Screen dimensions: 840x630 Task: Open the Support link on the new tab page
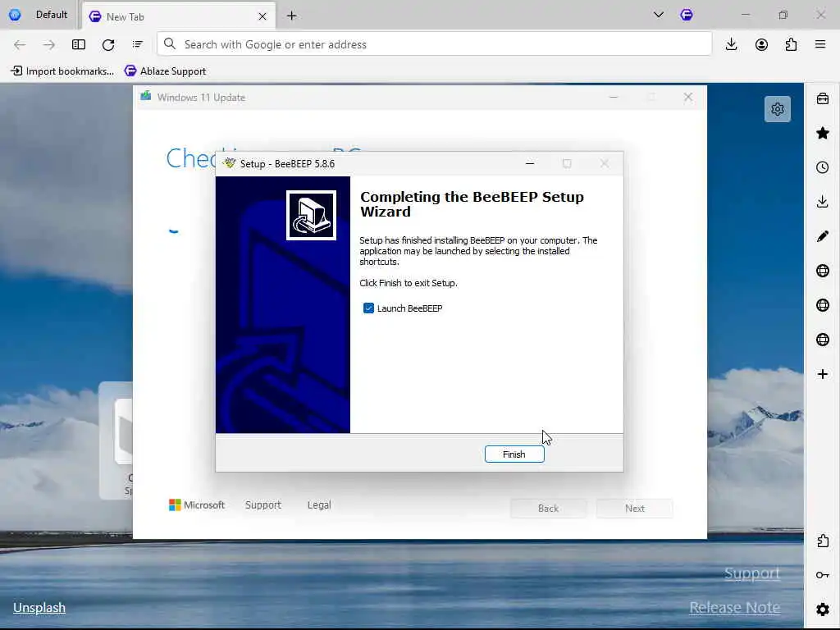752,573
